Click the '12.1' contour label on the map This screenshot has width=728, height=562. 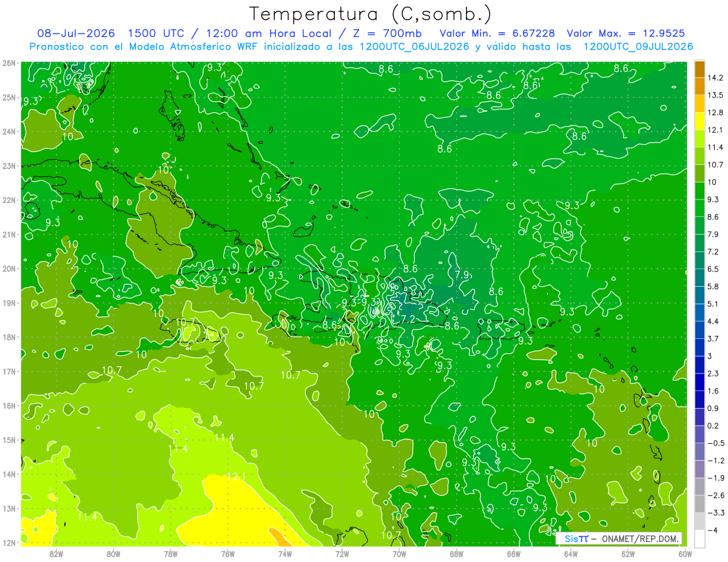point(236,477)
